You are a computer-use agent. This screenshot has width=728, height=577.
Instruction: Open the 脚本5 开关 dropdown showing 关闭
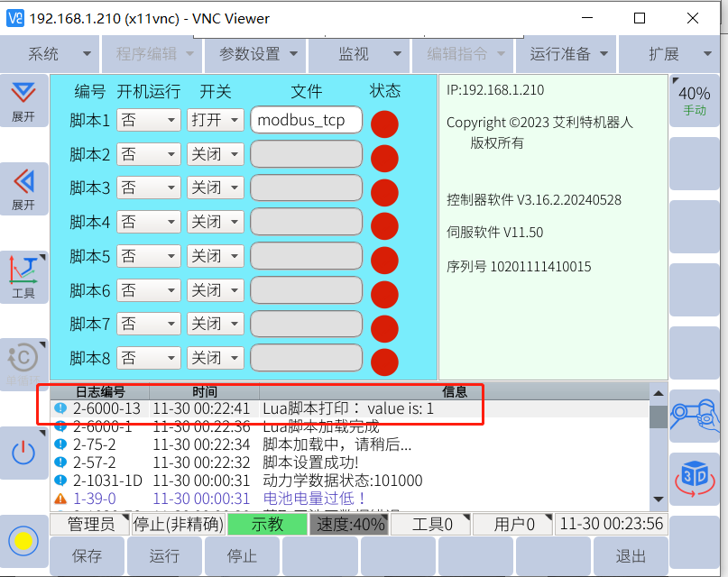click(216, 256)
